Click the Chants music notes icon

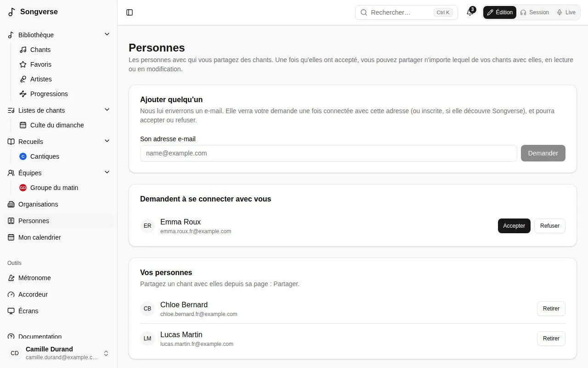[23, 50]
